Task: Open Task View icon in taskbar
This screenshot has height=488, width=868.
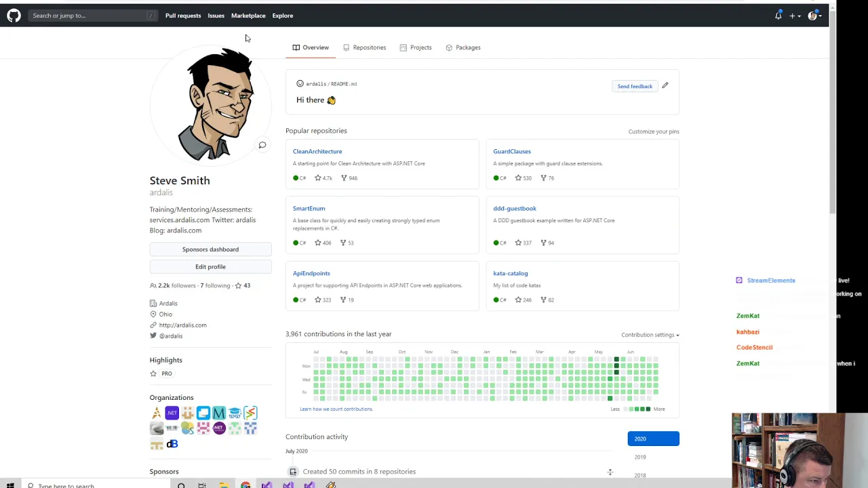Action: coord(202,485)
